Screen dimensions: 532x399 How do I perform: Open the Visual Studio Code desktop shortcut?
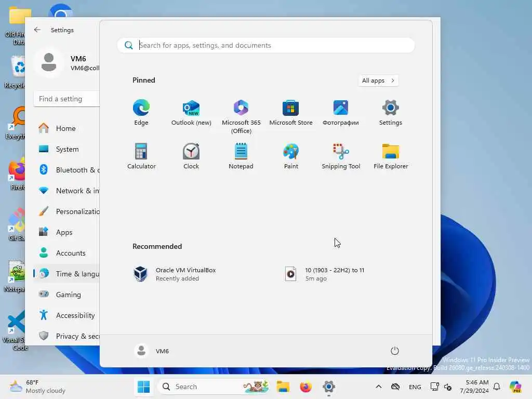tap(15, 330)
